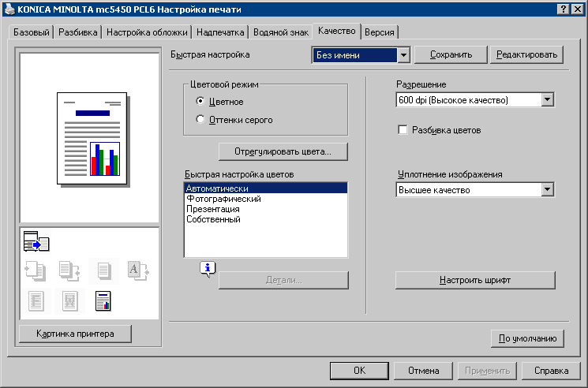
Task: Open the Версия tab
Action: pos(379,32)
